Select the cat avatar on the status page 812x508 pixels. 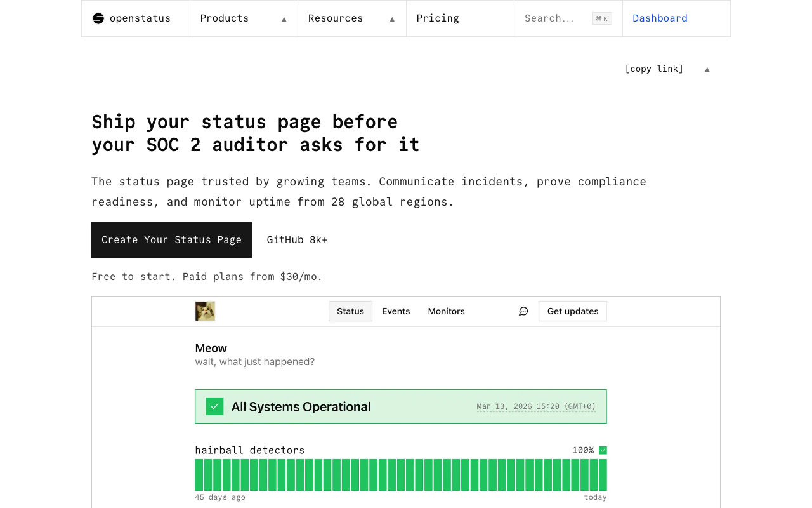click(x=205, y=311)
